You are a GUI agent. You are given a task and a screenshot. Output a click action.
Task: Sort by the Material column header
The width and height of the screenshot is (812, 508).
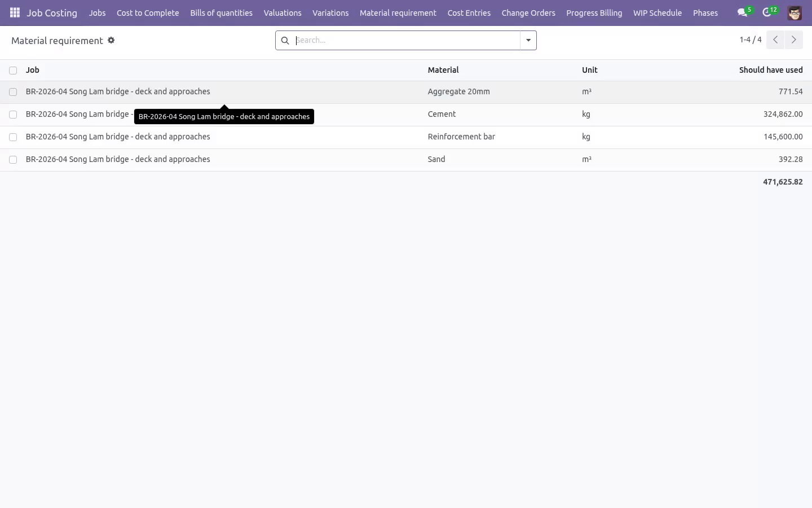443,70
